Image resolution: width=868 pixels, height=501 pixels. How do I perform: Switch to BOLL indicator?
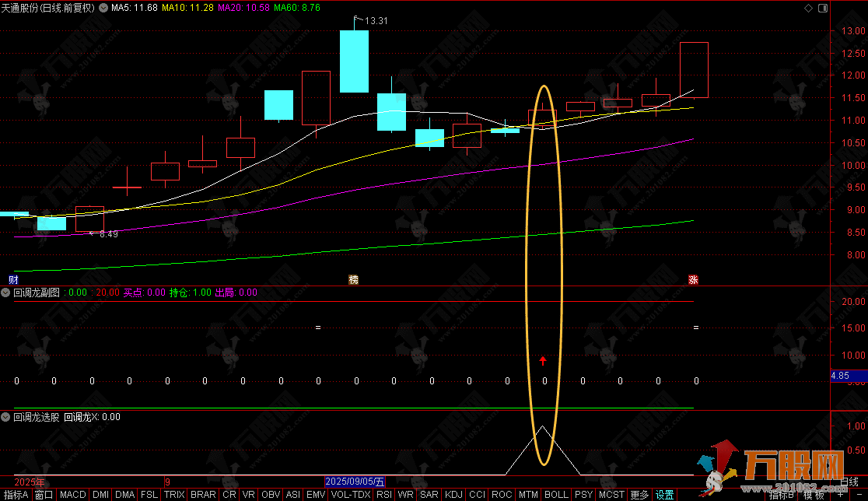[556, 494]
